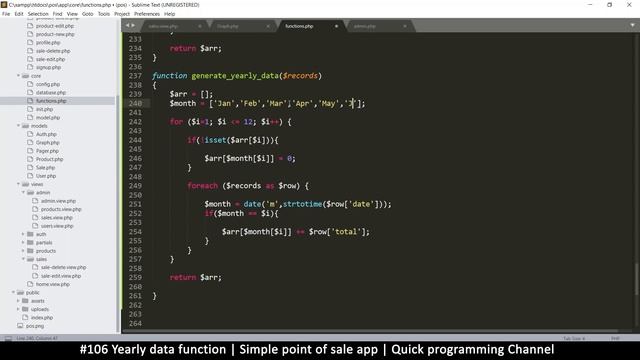The height and width of the screenshot is (360, 640).
Task: Expand the auth folder arrow
Action: (x=23, y=234)
